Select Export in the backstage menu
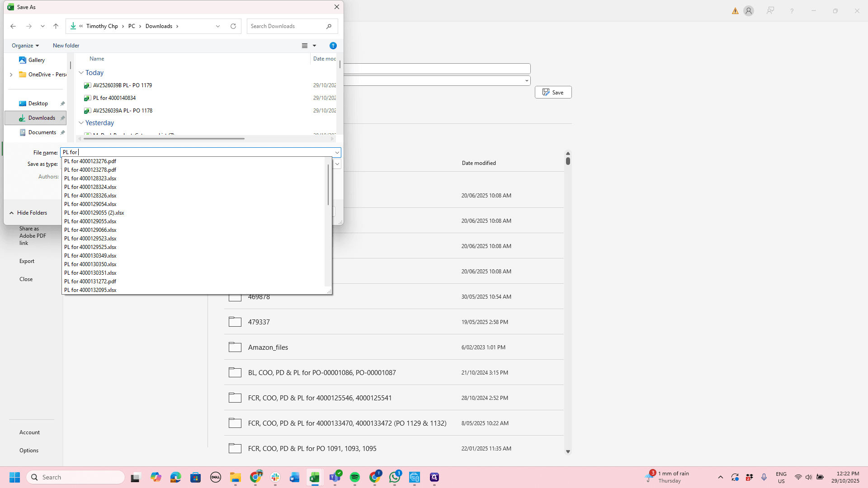The width and height of the screenshot is (868, 488). click(27, 261)
